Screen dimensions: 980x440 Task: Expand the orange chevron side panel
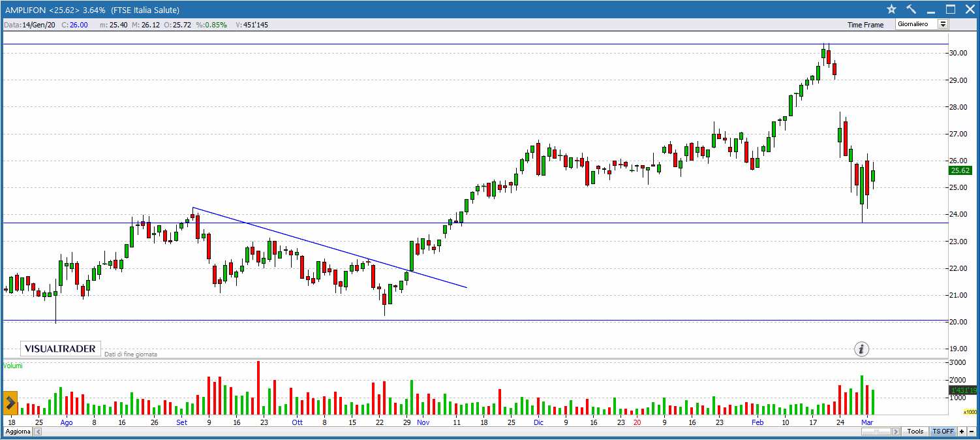tap(10, 402)
